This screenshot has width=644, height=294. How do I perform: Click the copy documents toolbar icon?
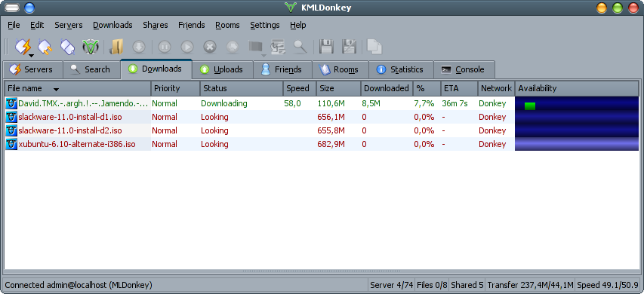tap(374, 47)
